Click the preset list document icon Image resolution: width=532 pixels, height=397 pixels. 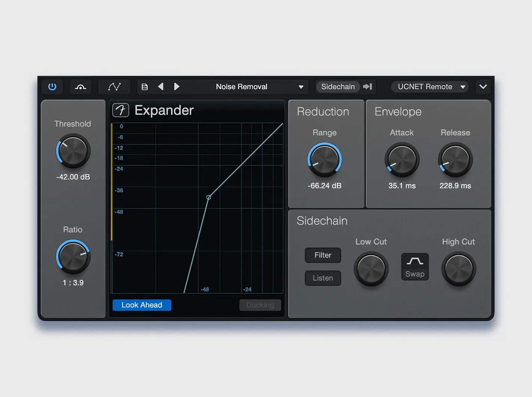coord(144,86)
